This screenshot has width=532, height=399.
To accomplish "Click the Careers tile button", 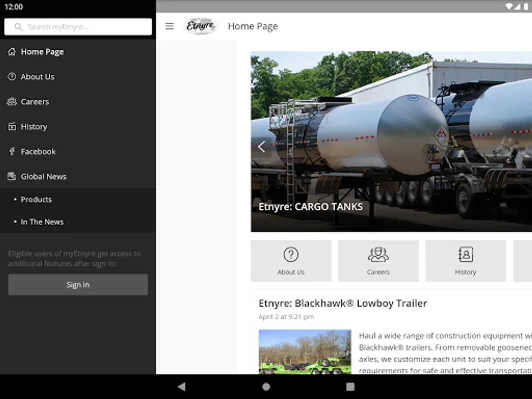I will [x=378, y=261].
